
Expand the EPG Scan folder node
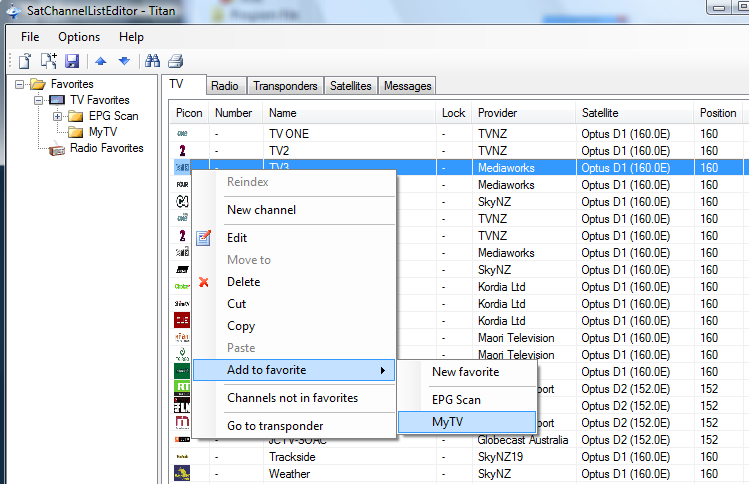click(58, 116)
